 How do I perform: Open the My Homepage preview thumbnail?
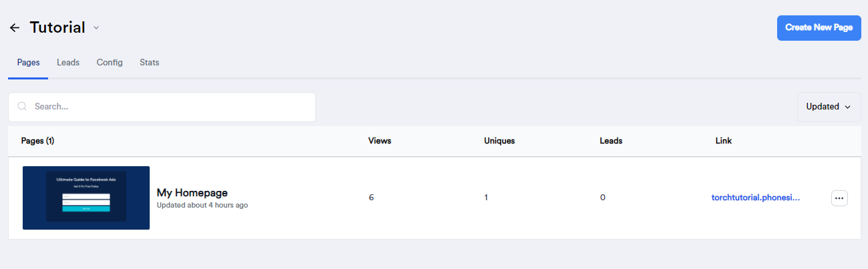86,198
